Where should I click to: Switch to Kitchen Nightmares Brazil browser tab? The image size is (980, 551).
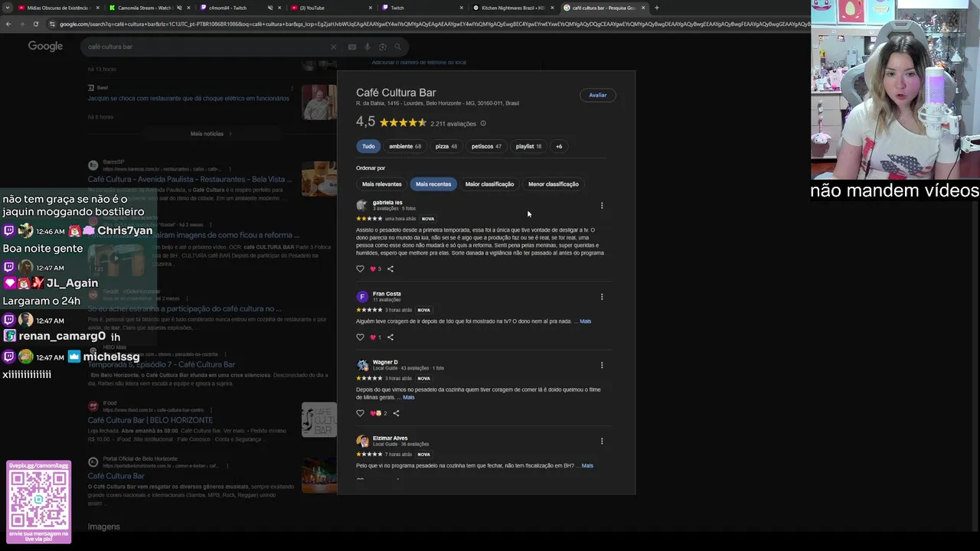click(513, 8)
